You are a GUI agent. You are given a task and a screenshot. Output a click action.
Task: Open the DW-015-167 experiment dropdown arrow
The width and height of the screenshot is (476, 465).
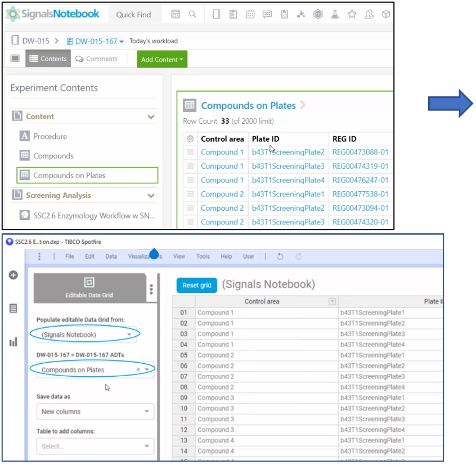[122, 42]
